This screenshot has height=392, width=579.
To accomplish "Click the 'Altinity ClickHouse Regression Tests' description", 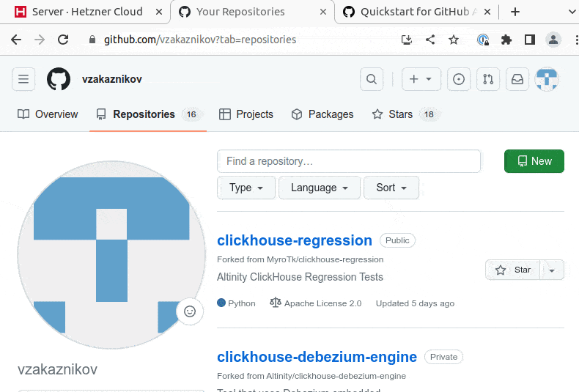I will (x=300, y=277).
